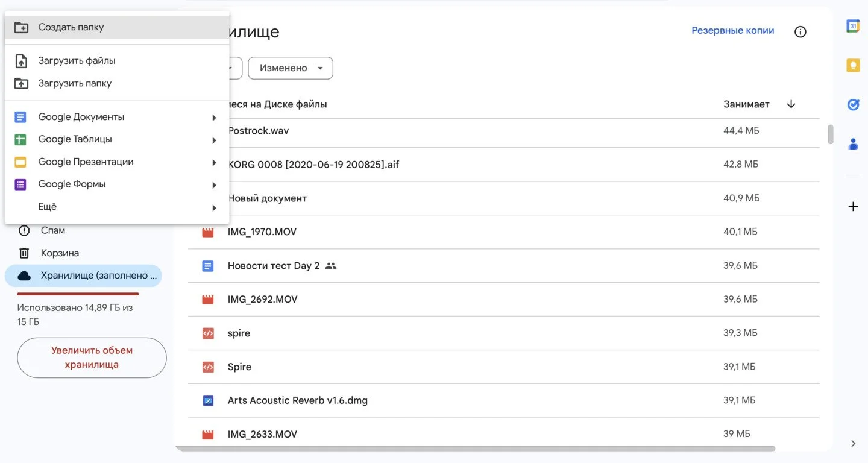The height and width of the screenshot is (463, 868).
Task: Expand the Ещё submenu
Action: 116,207
